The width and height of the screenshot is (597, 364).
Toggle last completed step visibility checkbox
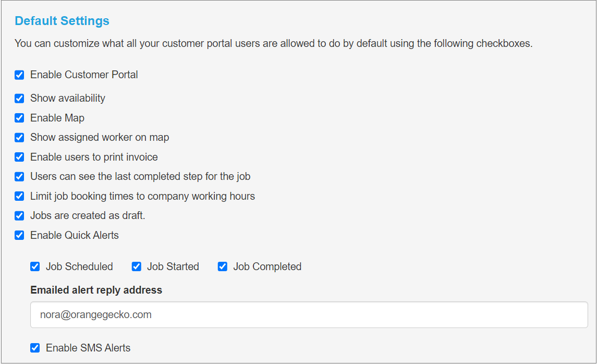click(19, 177)
